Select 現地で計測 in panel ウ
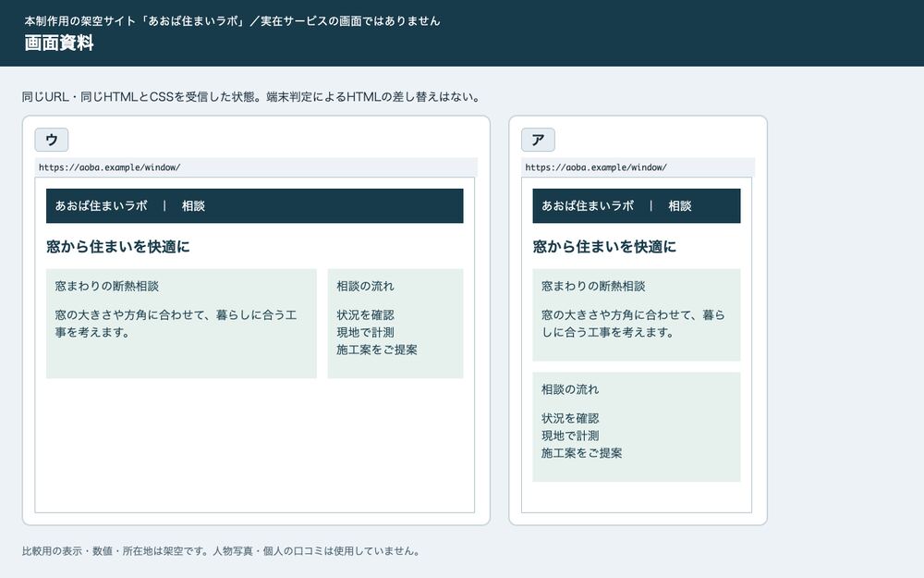 point(365,332)
